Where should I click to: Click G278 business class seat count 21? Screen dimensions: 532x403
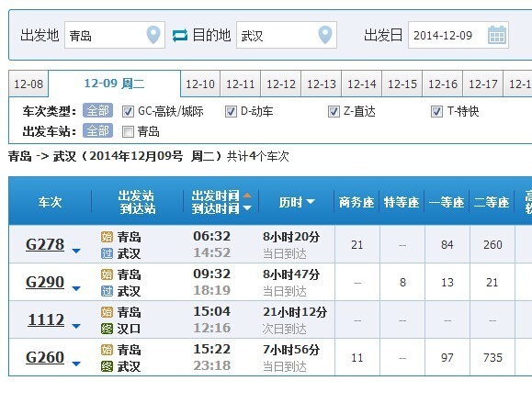point(357,245)
